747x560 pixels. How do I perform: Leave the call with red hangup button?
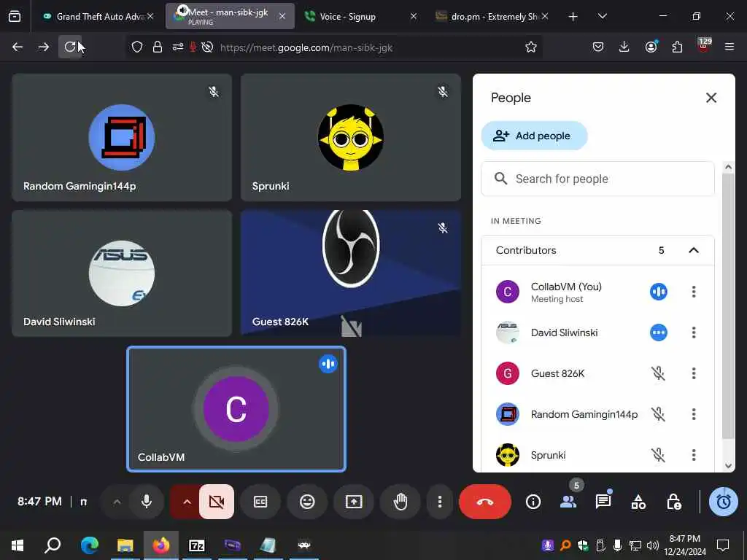(x=485, y=502)
